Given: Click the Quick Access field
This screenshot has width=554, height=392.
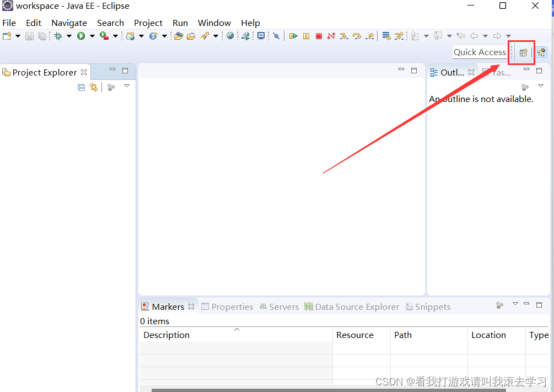Looking at the screenshot, I should click(x=479, y=52).
